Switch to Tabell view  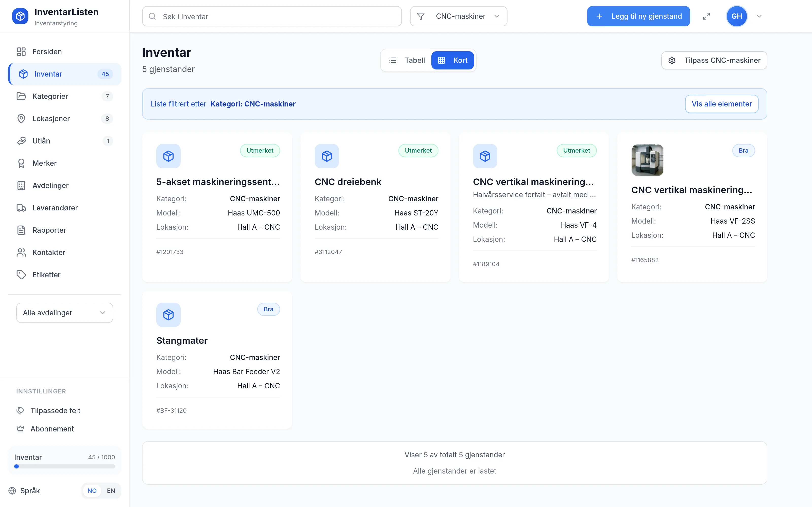point(407,60)
